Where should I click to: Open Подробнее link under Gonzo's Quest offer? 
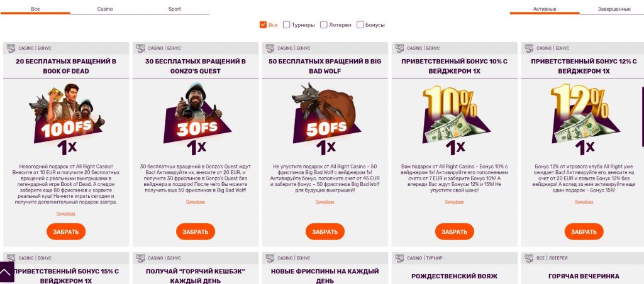click(195, 202)
